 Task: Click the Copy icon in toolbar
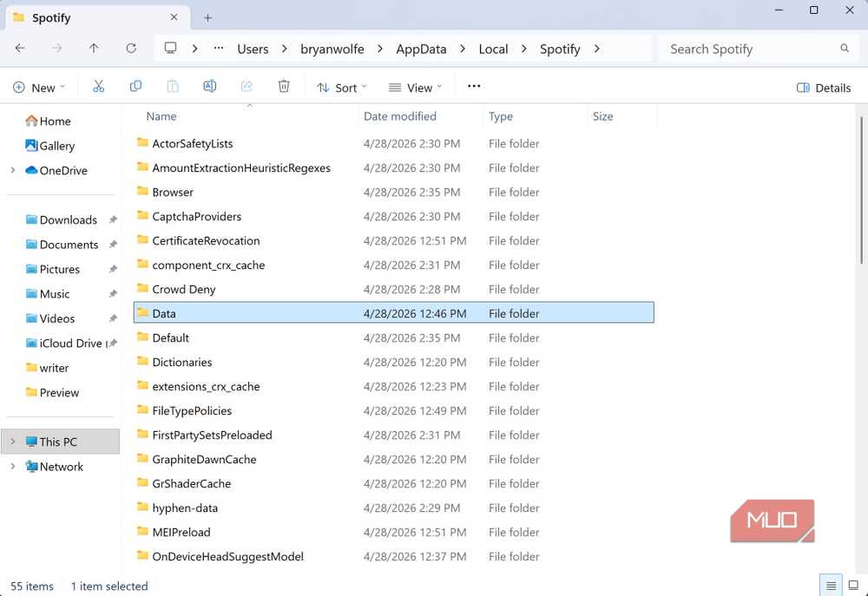135,87
